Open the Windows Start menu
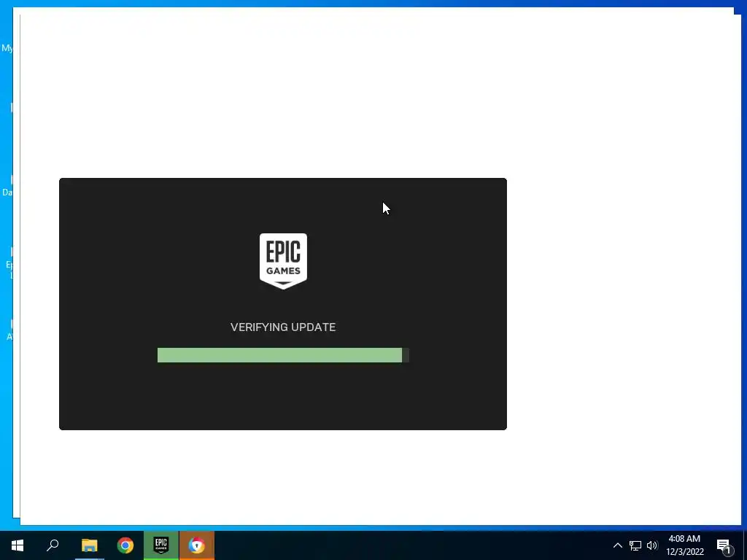 18,545
